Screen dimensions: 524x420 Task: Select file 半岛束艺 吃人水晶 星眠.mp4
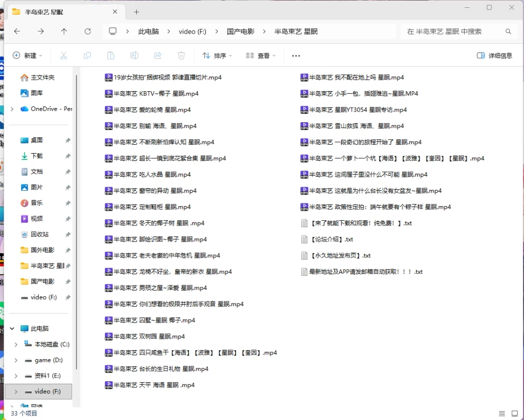pos(147,175)
